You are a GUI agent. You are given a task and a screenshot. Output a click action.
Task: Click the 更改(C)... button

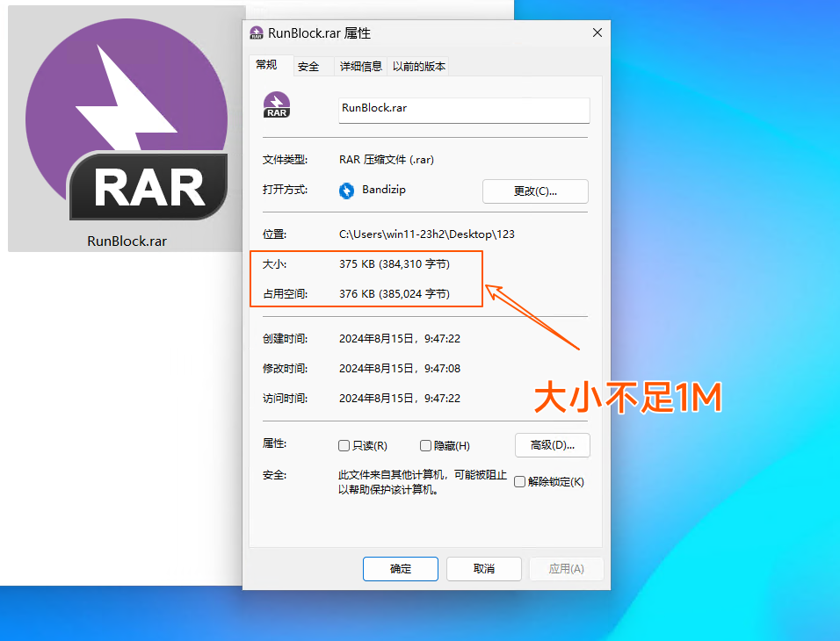[535, 191]
